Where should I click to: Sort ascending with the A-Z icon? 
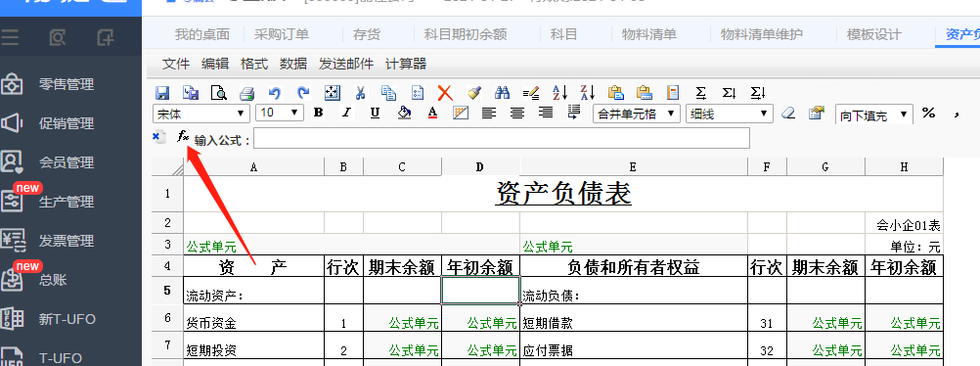(559, 93)
